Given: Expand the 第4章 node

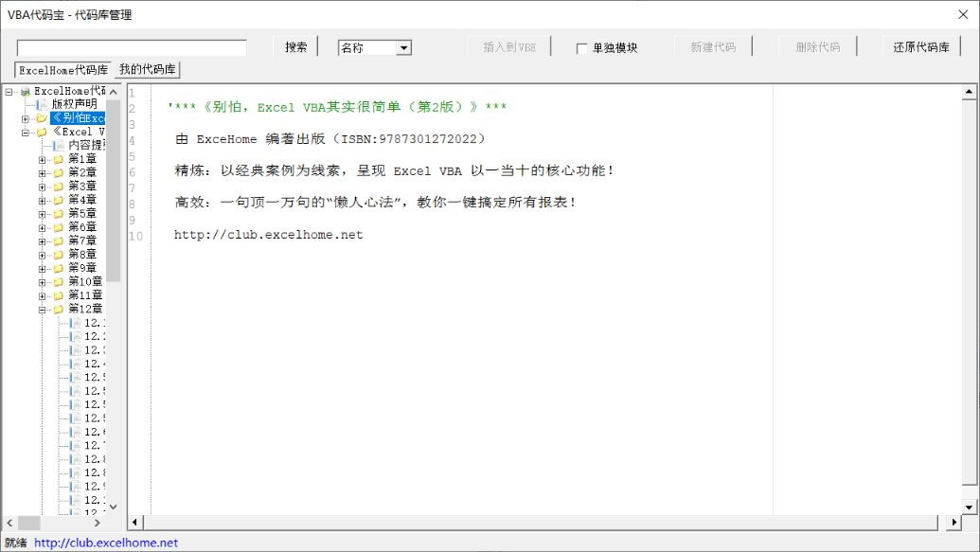Looking at the screenshot, I should click(42, 201).
